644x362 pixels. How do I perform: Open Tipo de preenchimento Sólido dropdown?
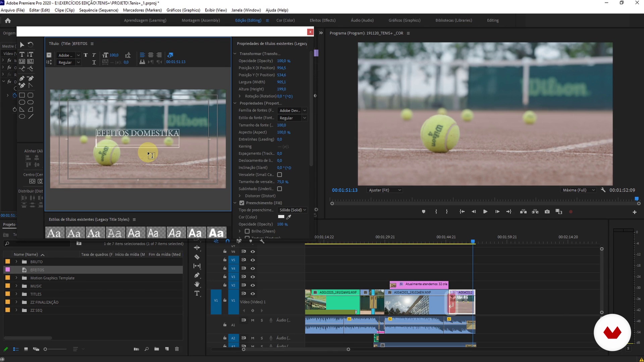click(x=292, y=210)
